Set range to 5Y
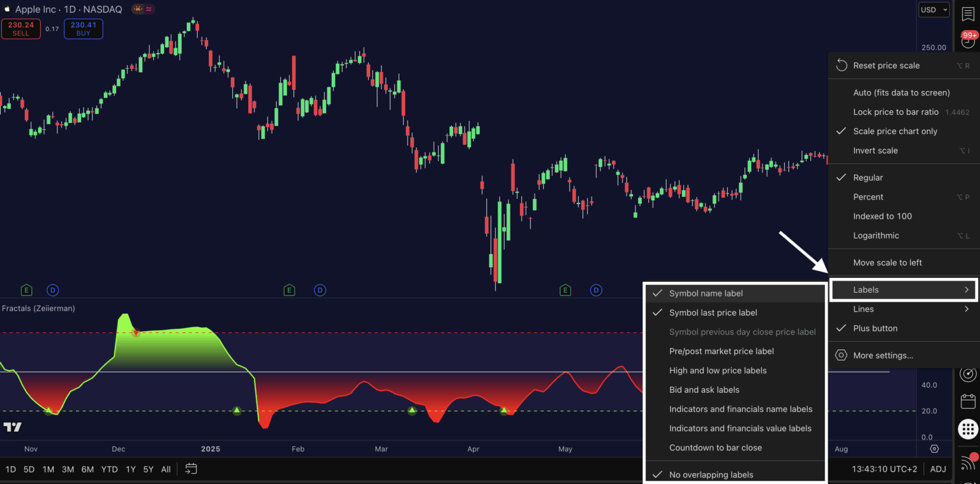Screen dimensions: 980x484 pos(148,469)
